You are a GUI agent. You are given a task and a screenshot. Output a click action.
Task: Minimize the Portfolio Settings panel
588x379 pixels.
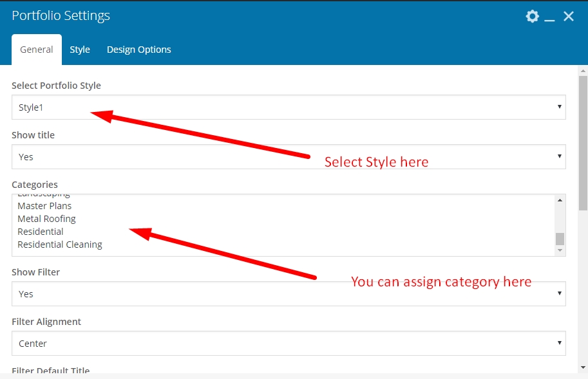click(x=549, y=17)
